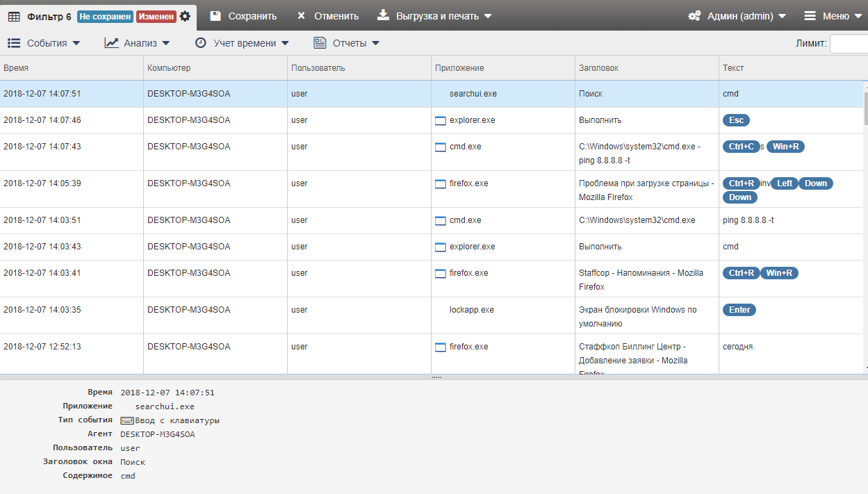Click the horizontal splitter handle above details panel
The height and width of the screenshot is (494, 868).
(436, 377)
